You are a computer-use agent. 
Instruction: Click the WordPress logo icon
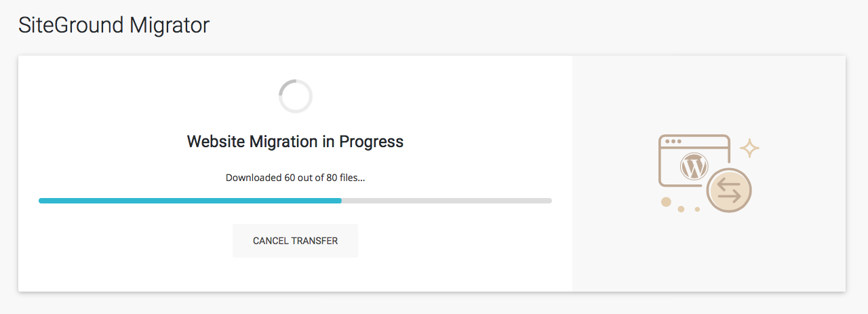click(x=693, y=167)
